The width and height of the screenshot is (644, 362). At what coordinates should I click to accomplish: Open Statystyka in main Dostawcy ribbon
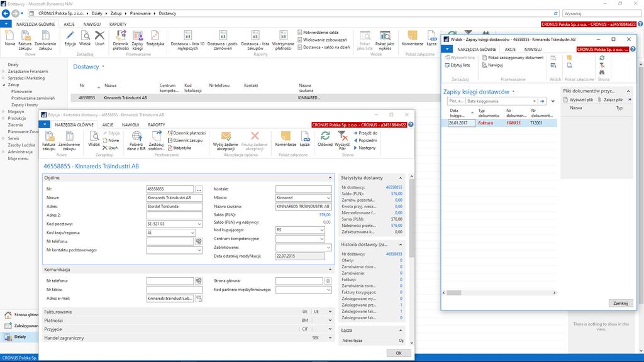155,39
